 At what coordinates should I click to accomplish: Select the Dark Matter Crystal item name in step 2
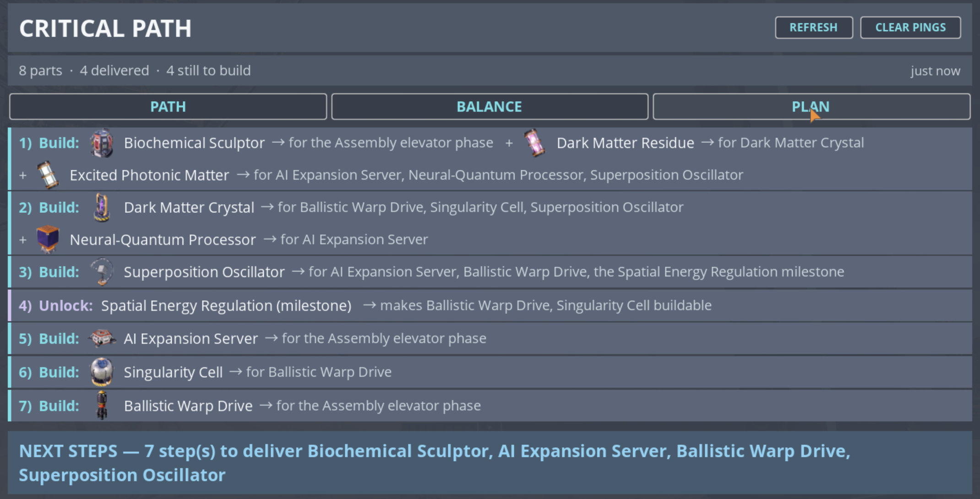(x=189, y=207)
